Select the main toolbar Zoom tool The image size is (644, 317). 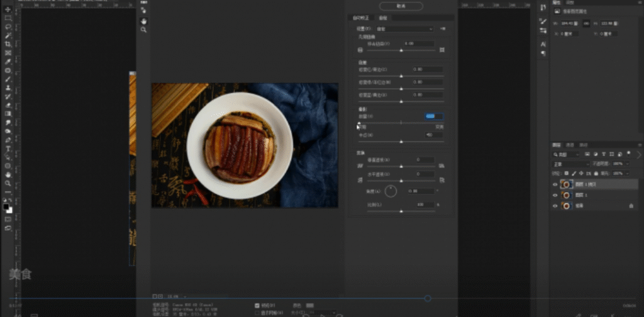(x=8, y=183)
